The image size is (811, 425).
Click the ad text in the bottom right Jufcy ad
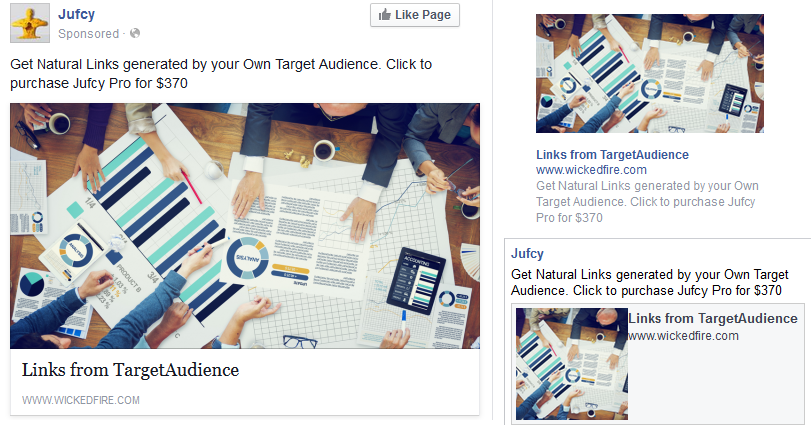point(650,282)
